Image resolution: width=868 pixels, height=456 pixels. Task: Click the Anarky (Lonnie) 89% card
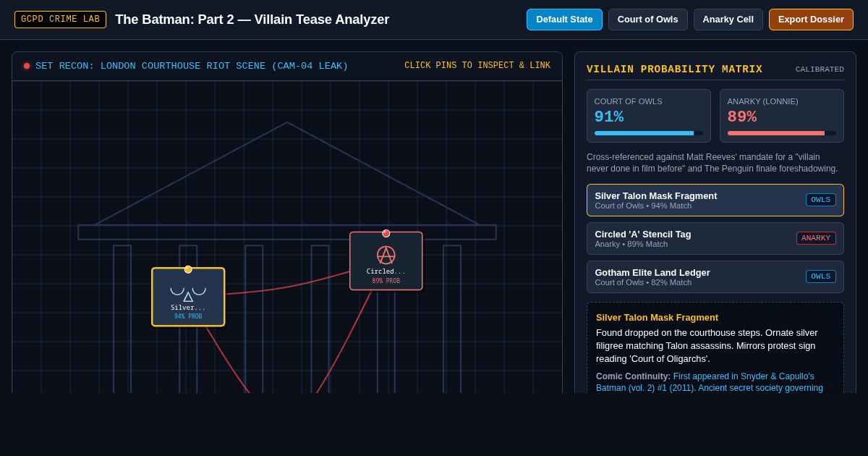(782, 116)
